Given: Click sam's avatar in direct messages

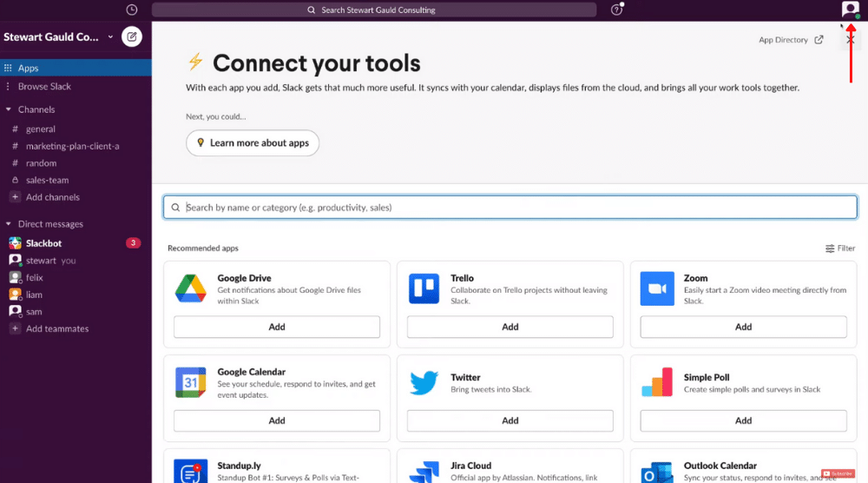Looking at the screenshot, I should tap(15, 311).
